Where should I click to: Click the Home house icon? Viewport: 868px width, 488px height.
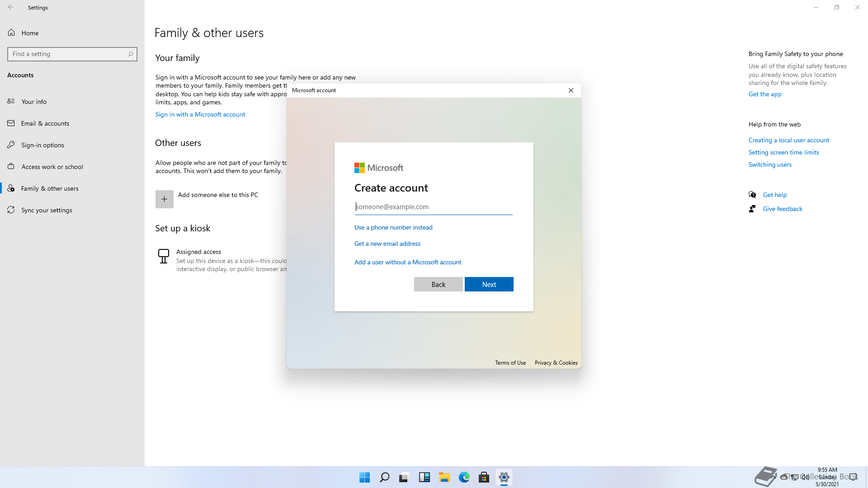click(11, 33)
